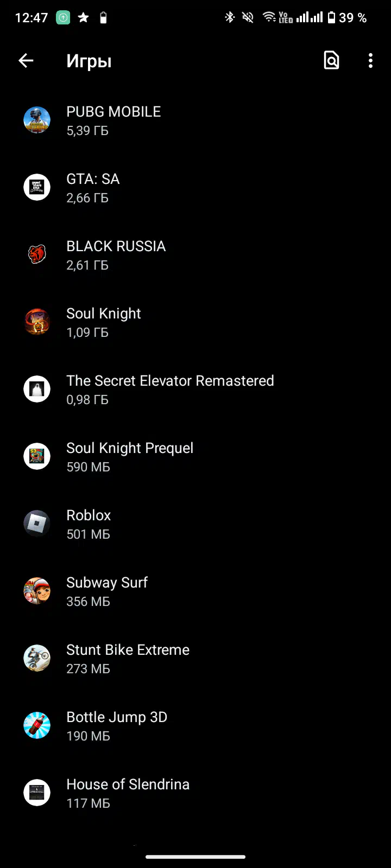This screenshot has width=391, height=868.
Task: Open The Secret Elevator Remastered entry
Action: pos(195,389)
